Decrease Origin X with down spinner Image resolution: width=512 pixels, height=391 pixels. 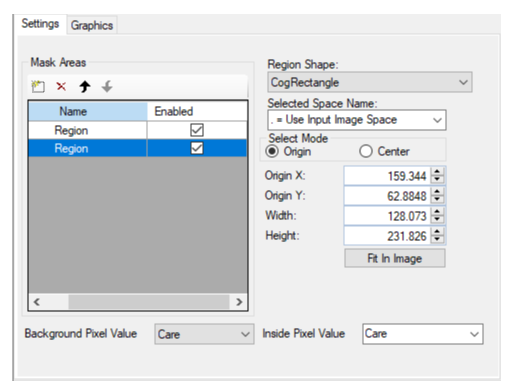[x=437, y=180]
